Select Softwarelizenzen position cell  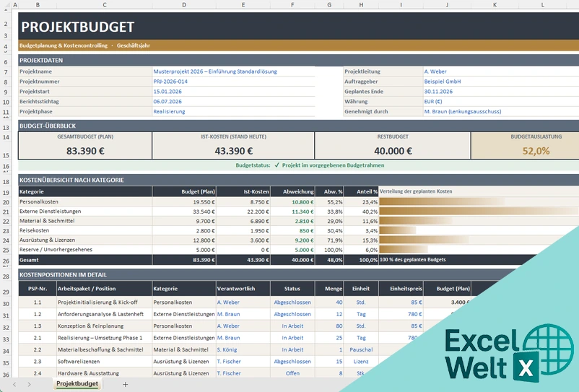[104, 362]
